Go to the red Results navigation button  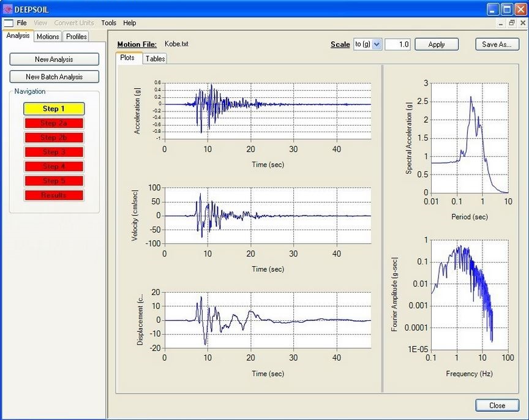[54, 195]
